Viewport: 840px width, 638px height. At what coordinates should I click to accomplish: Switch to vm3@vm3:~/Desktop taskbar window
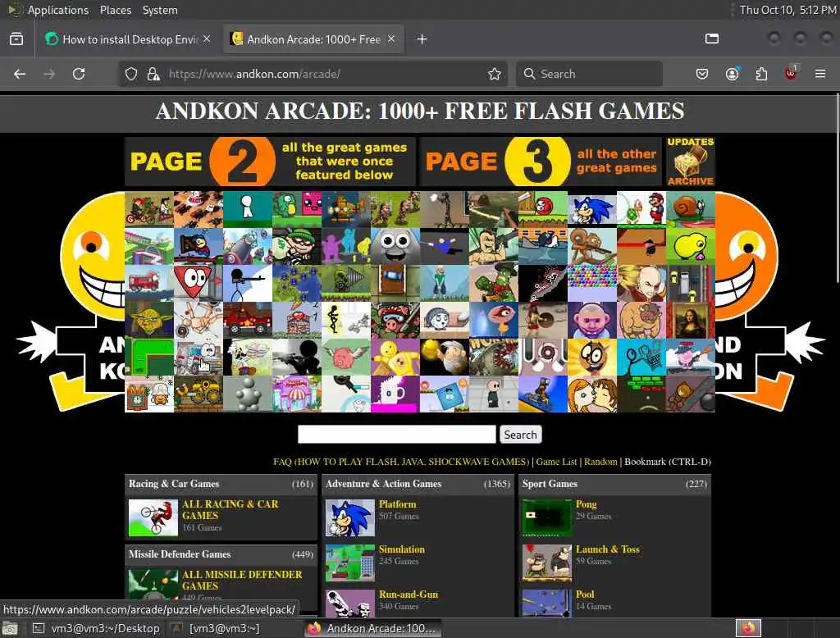(x=97, y=628)
